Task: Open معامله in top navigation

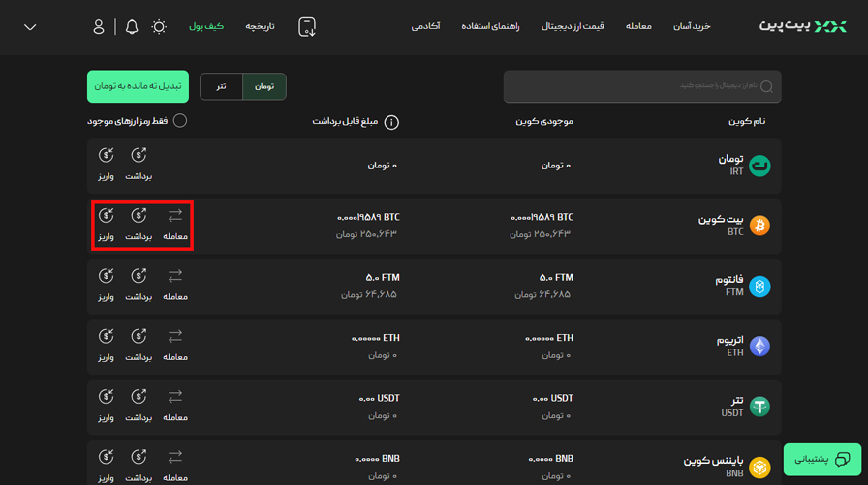Action: click(x=638, y=26)
